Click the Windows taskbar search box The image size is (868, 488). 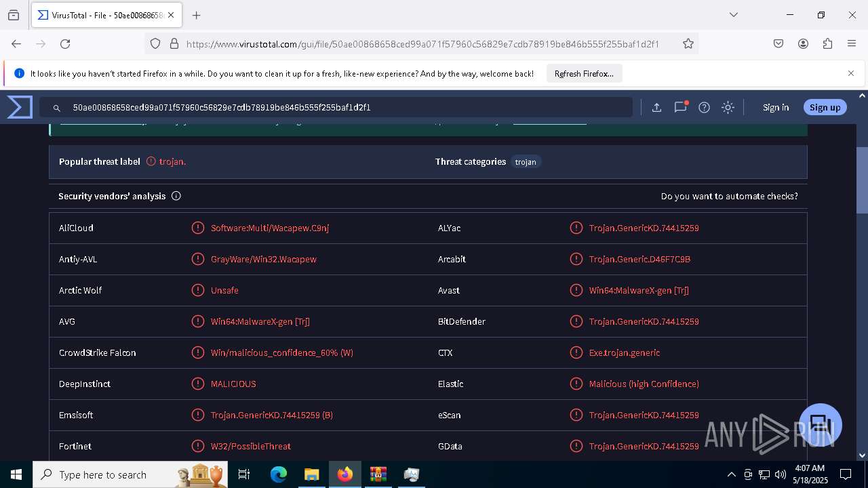click(130, 474)
